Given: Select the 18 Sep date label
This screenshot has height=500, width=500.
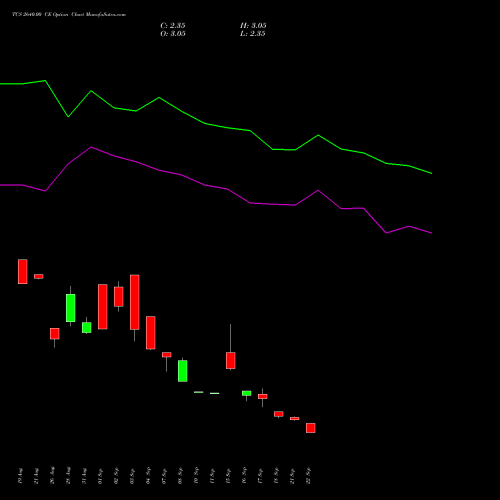Looking at the screenshot, I should [x=276, y=476].
